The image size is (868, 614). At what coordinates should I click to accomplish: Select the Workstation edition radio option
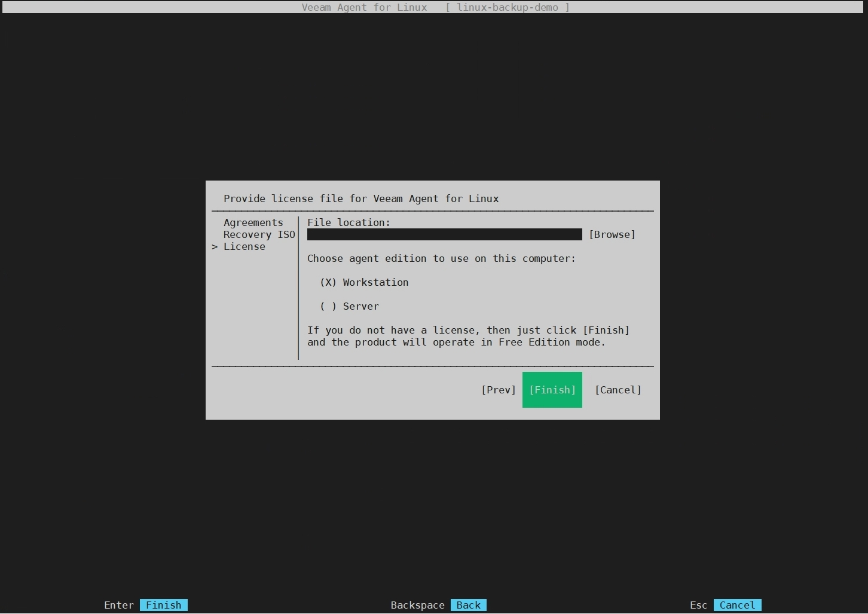364,282
